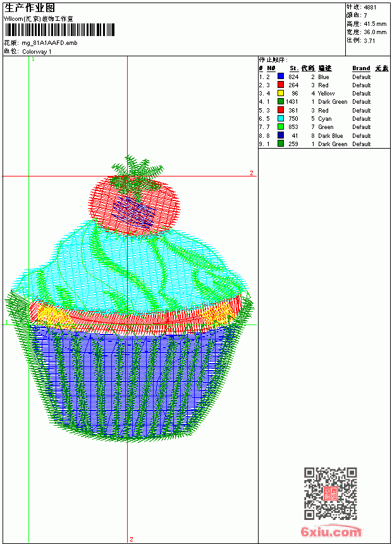Image resolution: width=392 pixels, height=544 pixels.
Task: Click the mg_81A1AAFD.emb file name
Action: point(49,43)
